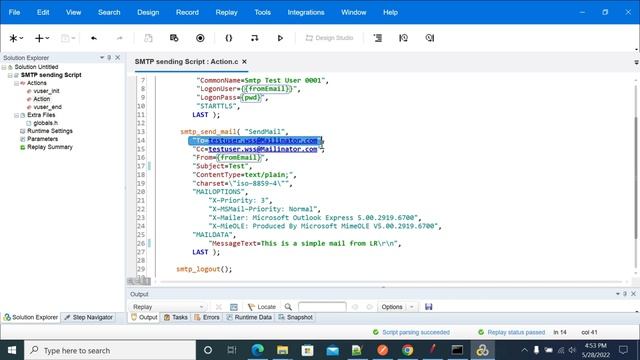Collapse the Solution Untitled tree node
This screenshot has height=360, width=640.
pyautogui.click(x=4, y=67)
